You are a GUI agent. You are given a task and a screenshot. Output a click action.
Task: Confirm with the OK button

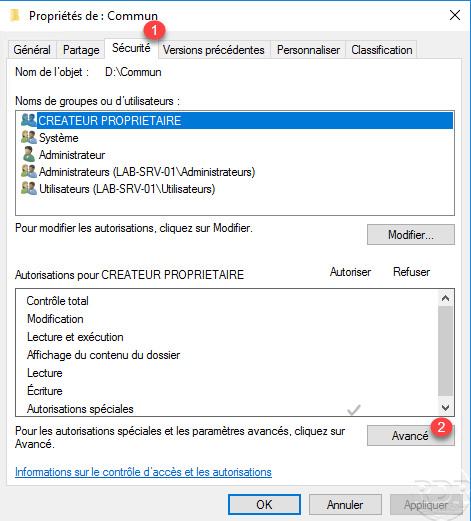point(264,505)
